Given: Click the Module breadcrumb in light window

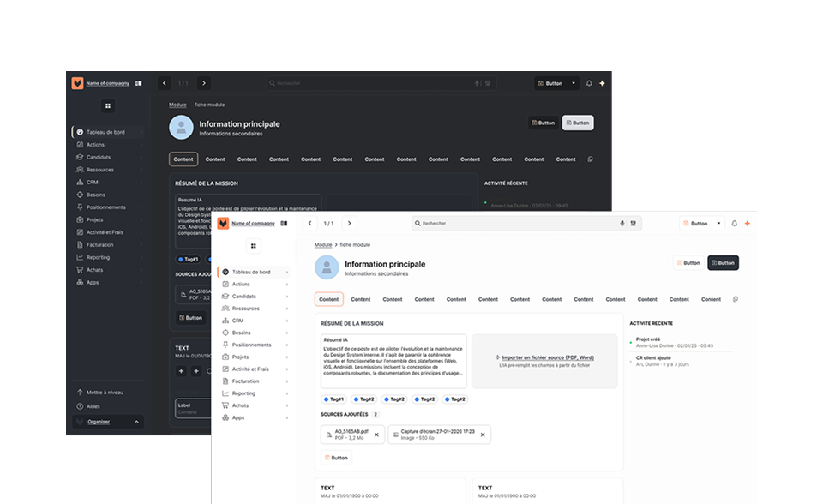Looking at the screenshot, I should point(323,244).
